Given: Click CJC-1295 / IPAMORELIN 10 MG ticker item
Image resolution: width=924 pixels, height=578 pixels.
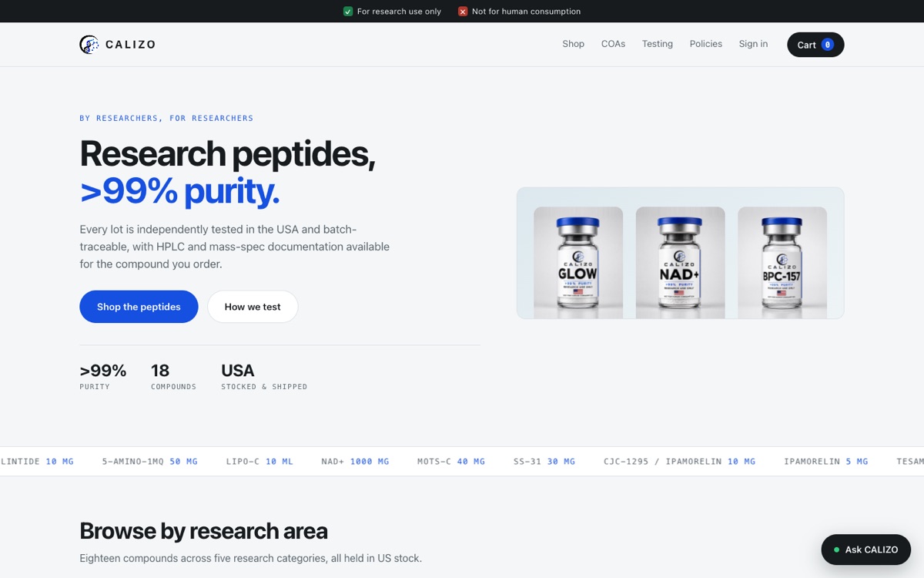Looking at the screenshot, I should [x=679, y=462].
